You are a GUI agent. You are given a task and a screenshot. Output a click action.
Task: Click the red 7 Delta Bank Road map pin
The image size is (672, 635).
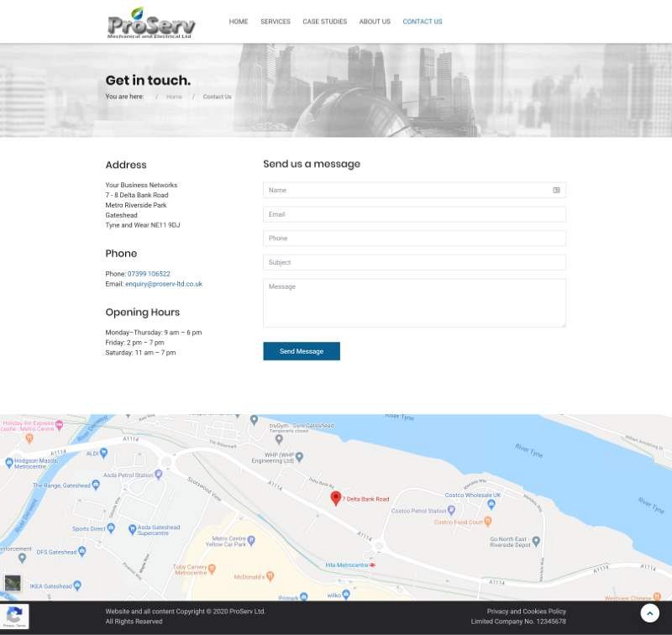click(336, 498)
